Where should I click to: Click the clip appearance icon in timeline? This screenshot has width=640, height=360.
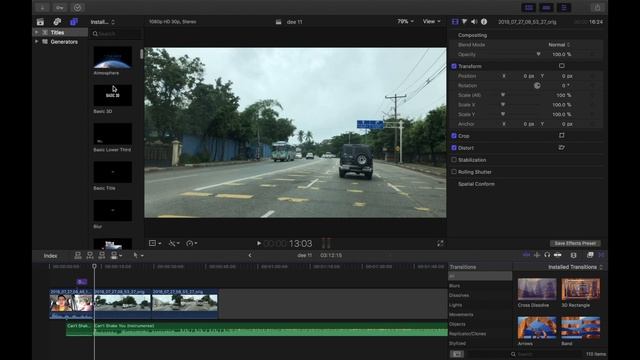(573, 255)
